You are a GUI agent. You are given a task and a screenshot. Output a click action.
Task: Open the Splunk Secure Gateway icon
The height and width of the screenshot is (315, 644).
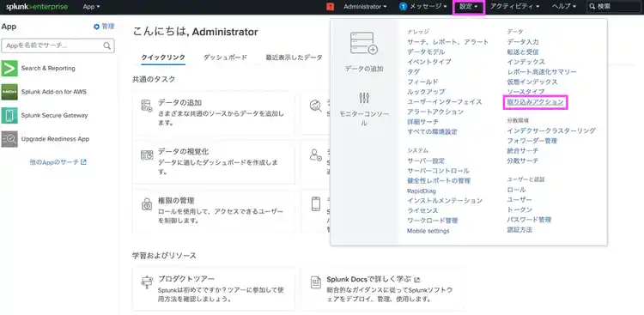click(9, 115)
